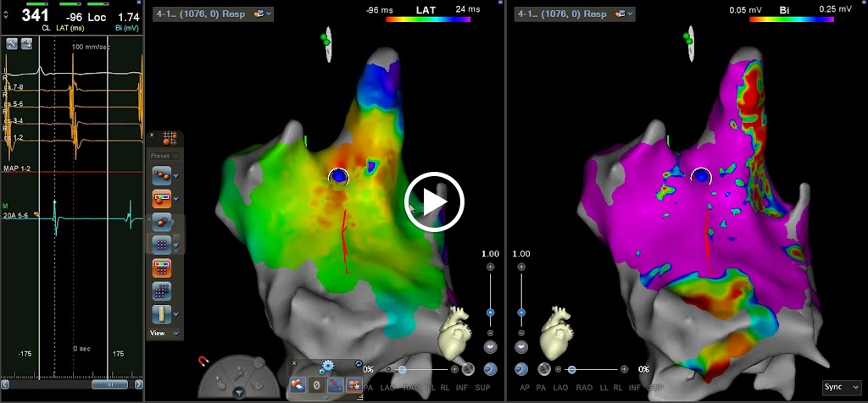Expand the arrow beside the ruler bar tool
This screenshot has height=403, width=868.
[176, 314]
